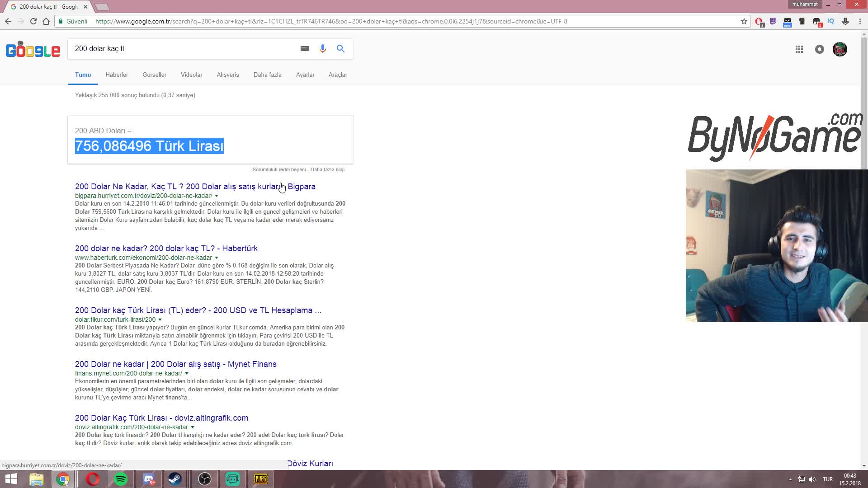The width and height of the screenshot is (868, 488).
Task: Expand the bigpara.hurriyet.com.tr result dropdown arrow
Action: [217, 196]
